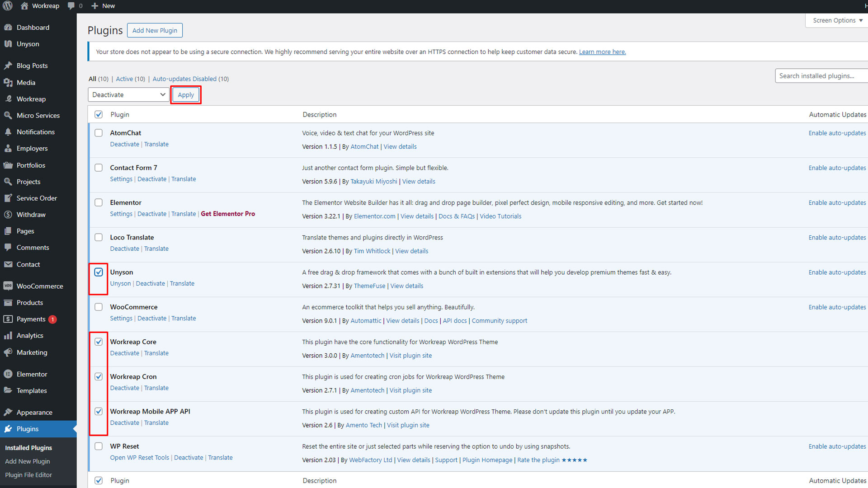This screenshot has height=488, width=868.
Task: Expand the Screen Options panel
Action: [837, 20]
